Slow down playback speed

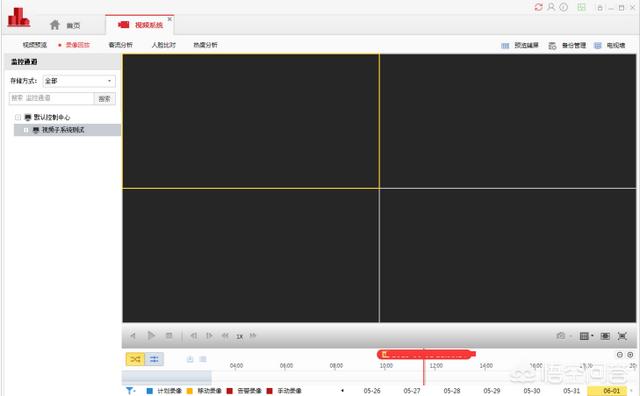click(225, 336)
